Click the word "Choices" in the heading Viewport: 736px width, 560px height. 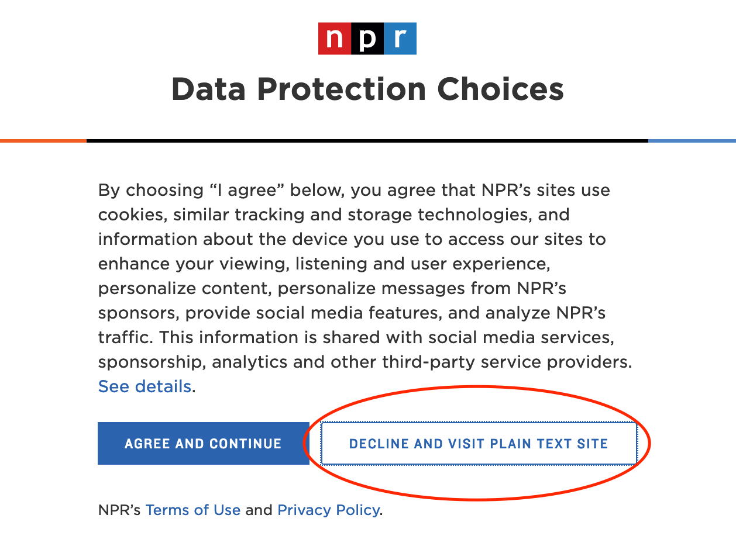pos(501,89)
